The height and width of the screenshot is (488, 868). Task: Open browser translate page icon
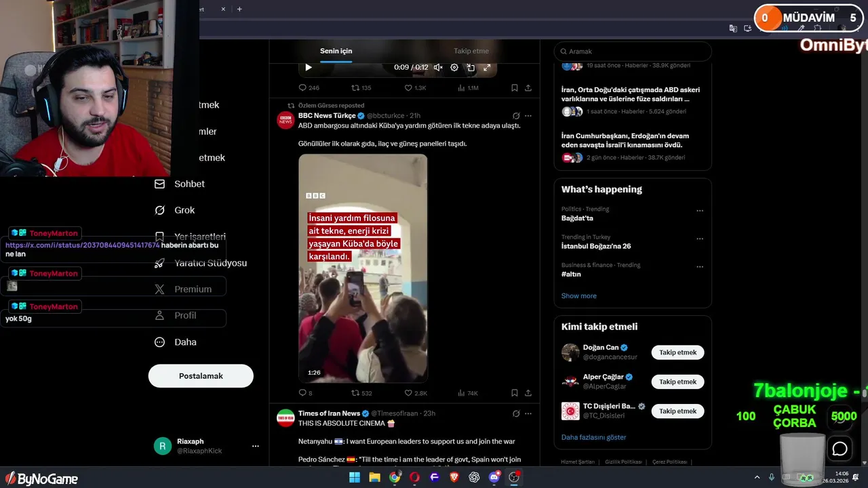(733, 28)
